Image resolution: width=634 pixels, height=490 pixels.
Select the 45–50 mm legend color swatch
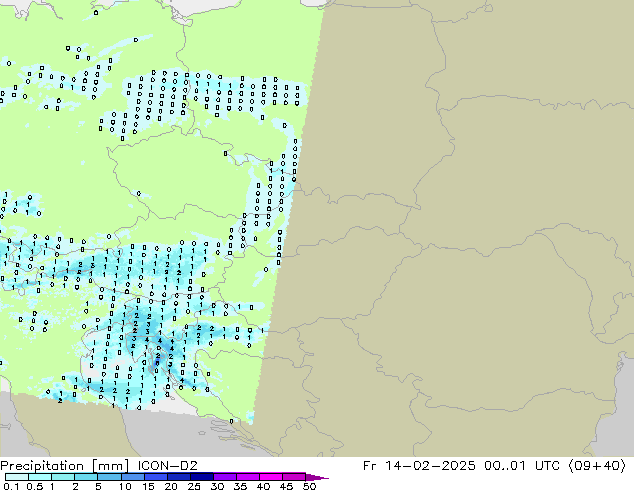coord(294,477)
